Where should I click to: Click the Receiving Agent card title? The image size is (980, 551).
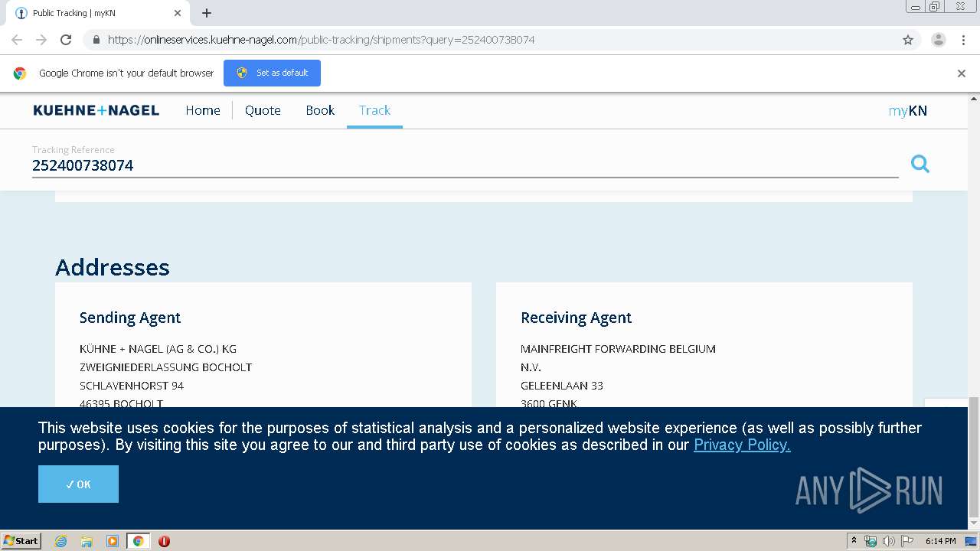pyautogui.click(x=576, y=318)
